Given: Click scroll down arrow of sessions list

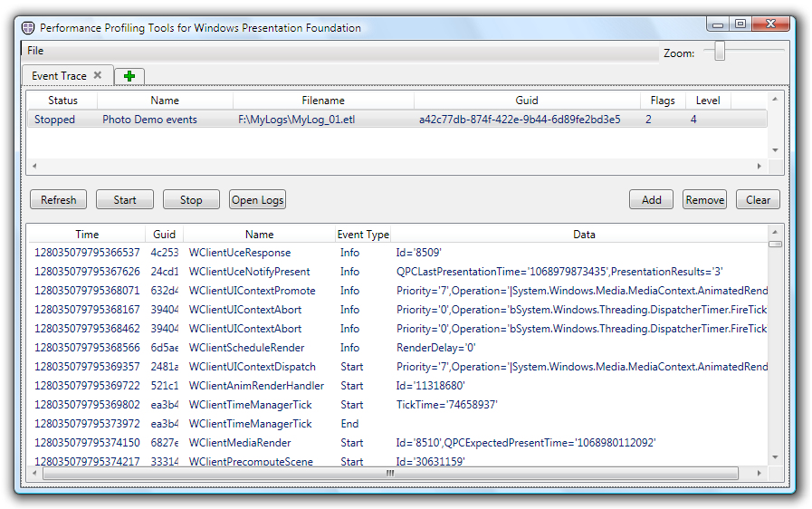Looking at the screenshot, I should [x=775, y=150].
